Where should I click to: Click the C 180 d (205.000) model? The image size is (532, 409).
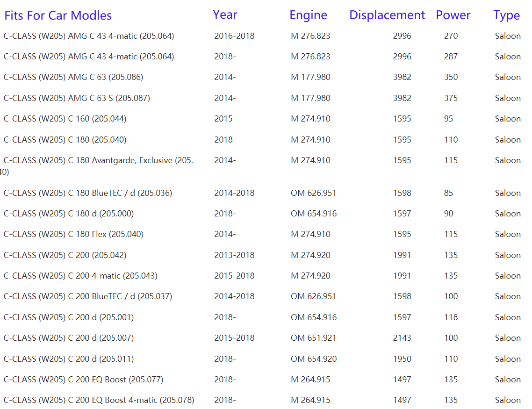point(69,214)
